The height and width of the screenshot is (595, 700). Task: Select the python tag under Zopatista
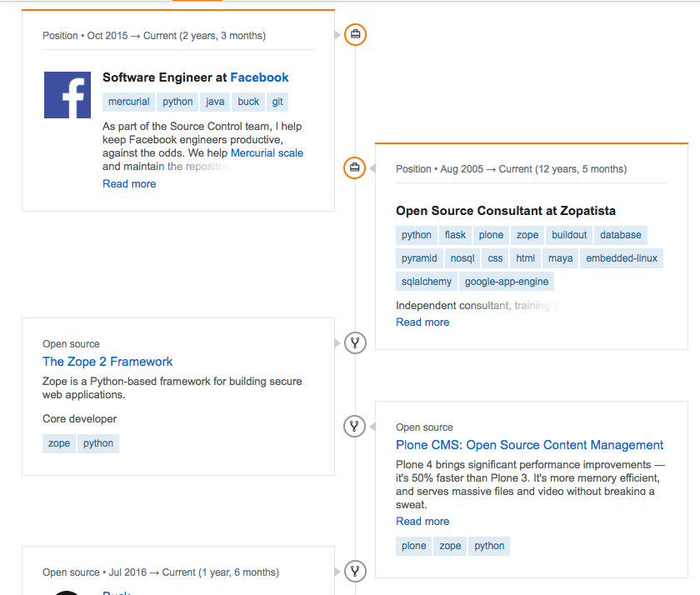click(x=417, y=235)
